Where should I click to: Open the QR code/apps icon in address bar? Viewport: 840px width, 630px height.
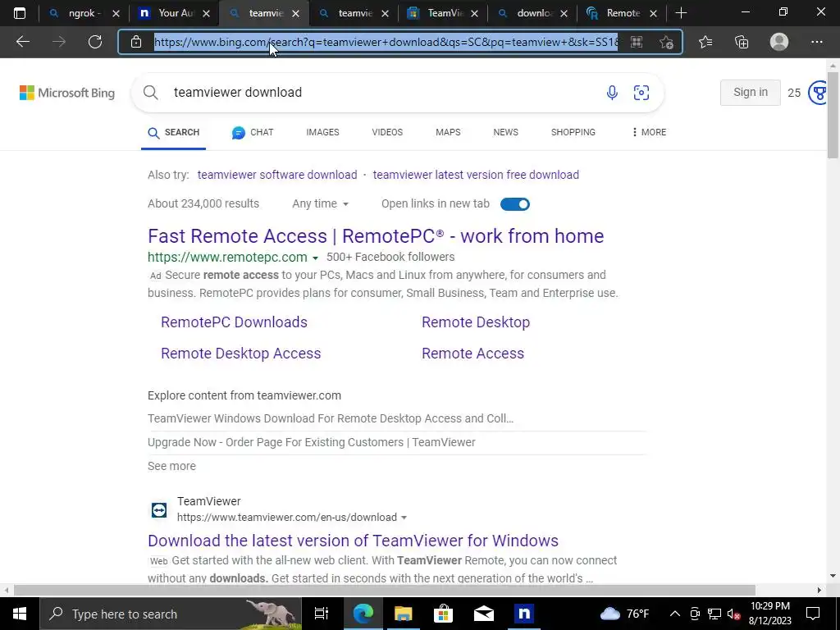point(637,42)
